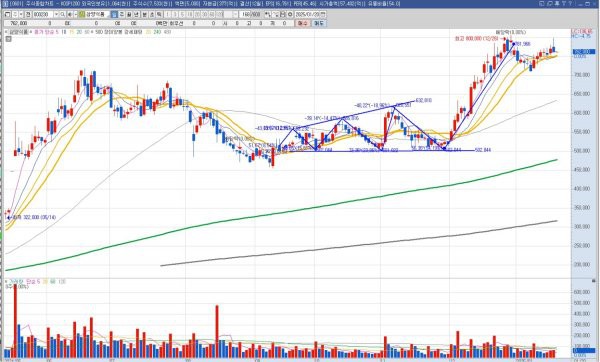
Task: Click the 2025/01/20 date input field
Action: [307, 14]
